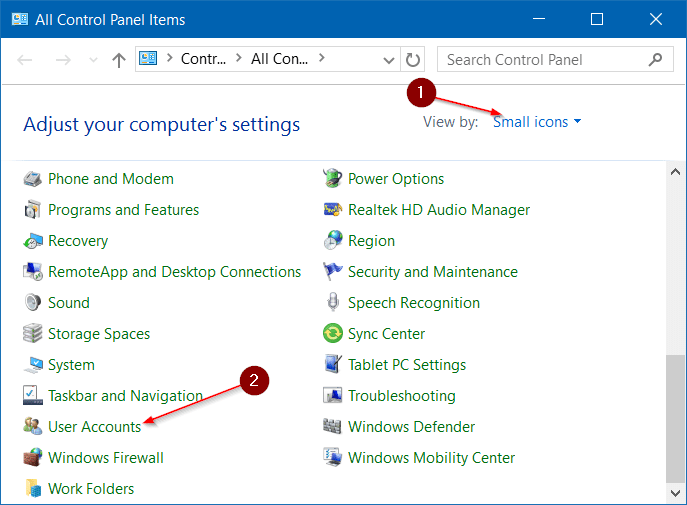Open the Windows Firewall link
Screen dimensions: 687x505
coord(106,458)
